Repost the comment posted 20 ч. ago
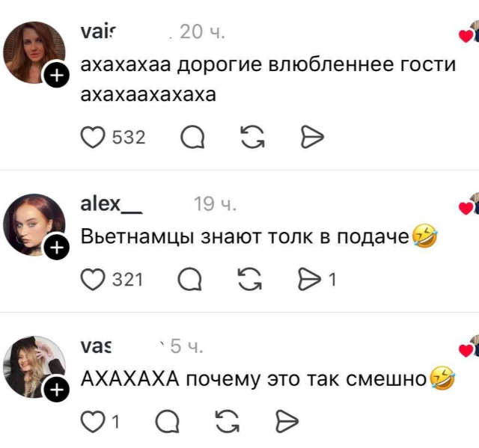479x448 pixels. coord(252,138)
